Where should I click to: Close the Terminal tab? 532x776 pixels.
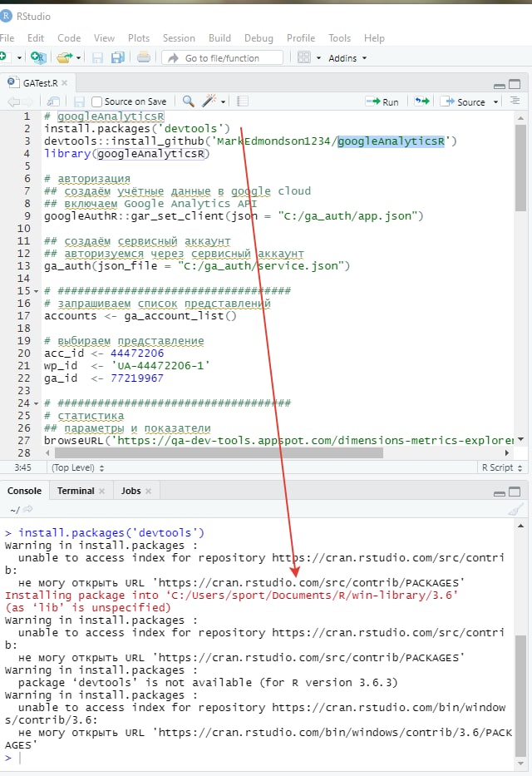coord(102,491)
